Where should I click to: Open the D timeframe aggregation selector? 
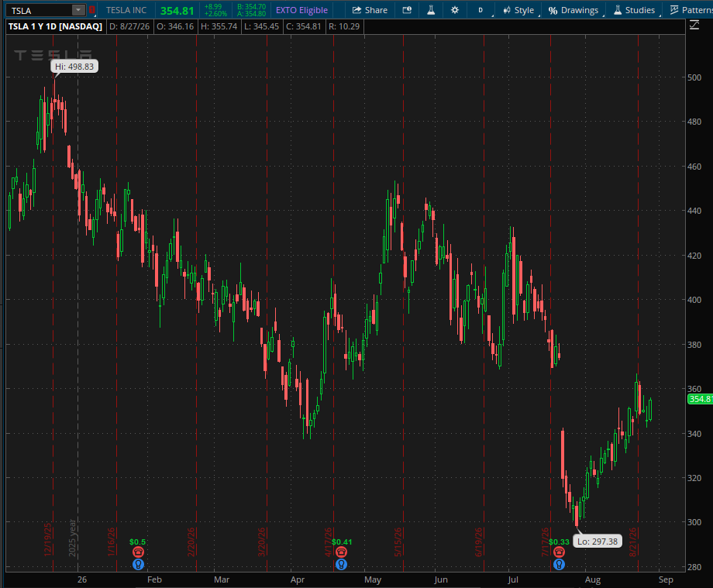click(480, 10)
